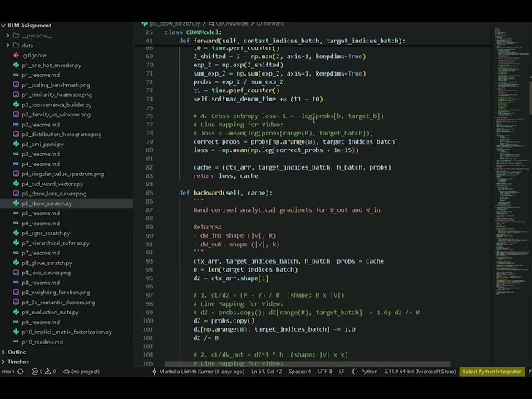This screenshot has height=399, width=532.
Task: Open p1_scaling_benchmark.png image
Action: 56,85
